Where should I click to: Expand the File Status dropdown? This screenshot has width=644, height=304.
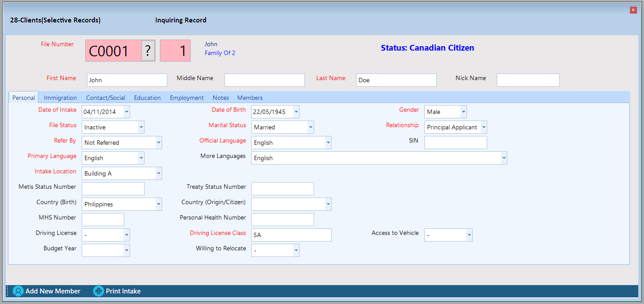tap(141, 127)
